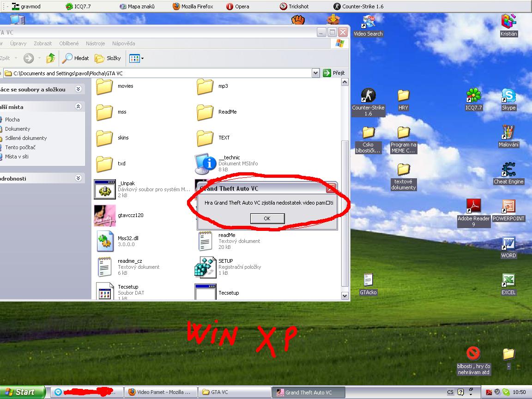The height and width of the screenshot is (399, 532).
Task: Open the Zobrazit menu
Action: [x=43, y=43]
